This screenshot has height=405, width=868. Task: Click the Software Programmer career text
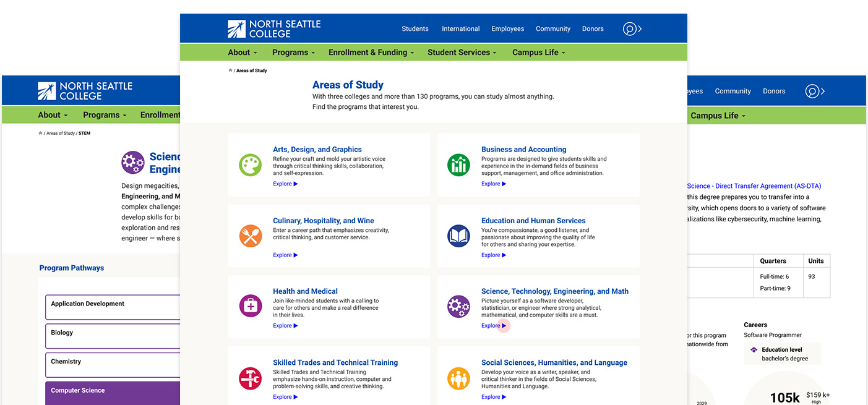[x=771, y=335]
